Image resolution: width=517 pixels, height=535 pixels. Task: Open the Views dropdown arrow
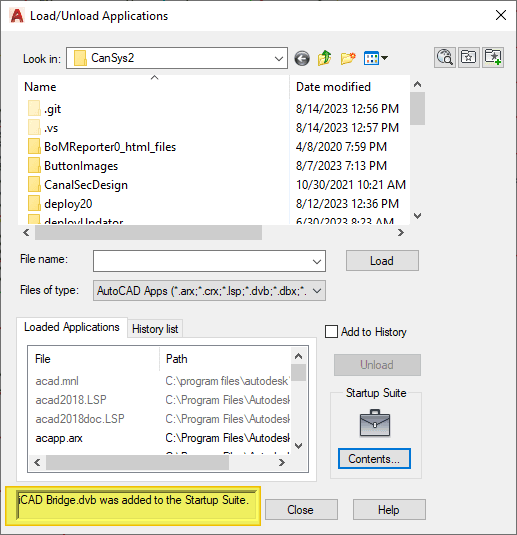click(x=385, y=58)
